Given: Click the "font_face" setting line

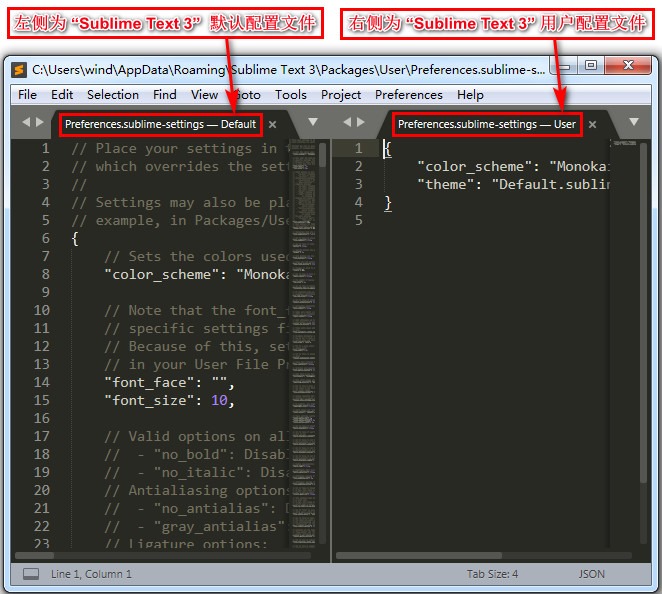Looking at the screenshot, I should (169, 382).
